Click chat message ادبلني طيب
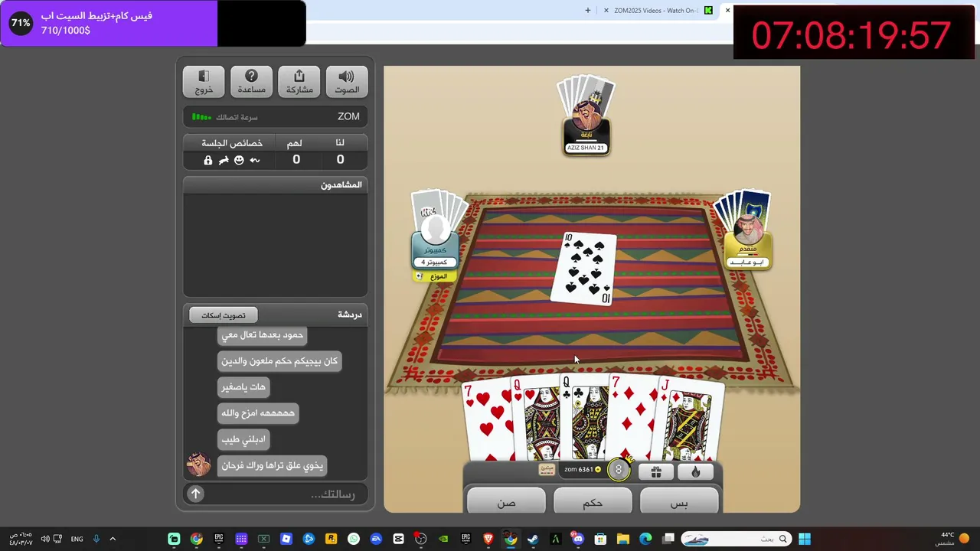Image resolution: width=980 pixels, height=551 pixels. (243, 439)
